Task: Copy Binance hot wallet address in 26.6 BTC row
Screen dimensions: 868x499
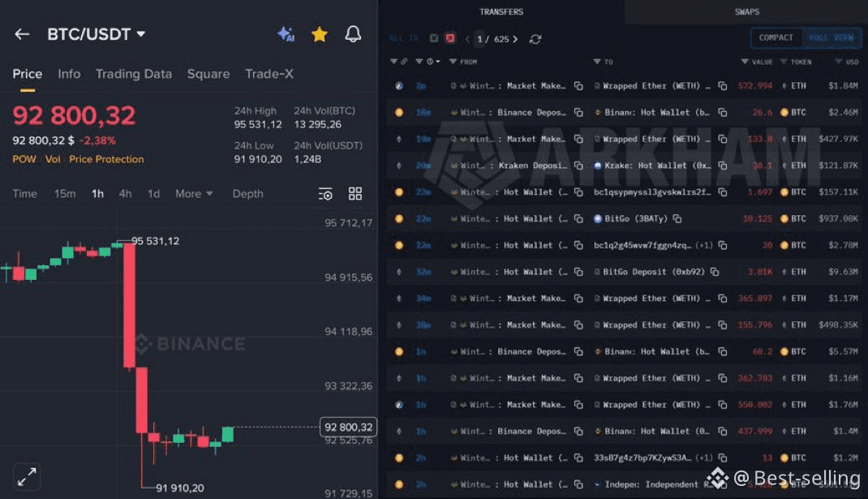Action: (723, 113)
